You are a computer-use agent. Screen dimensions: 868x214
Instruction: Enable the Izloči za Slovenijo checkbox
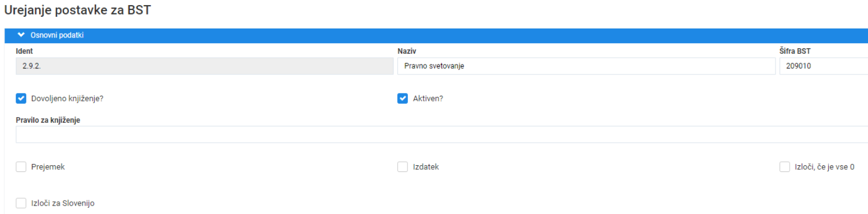pyautogui.click(x=21, y=203)
